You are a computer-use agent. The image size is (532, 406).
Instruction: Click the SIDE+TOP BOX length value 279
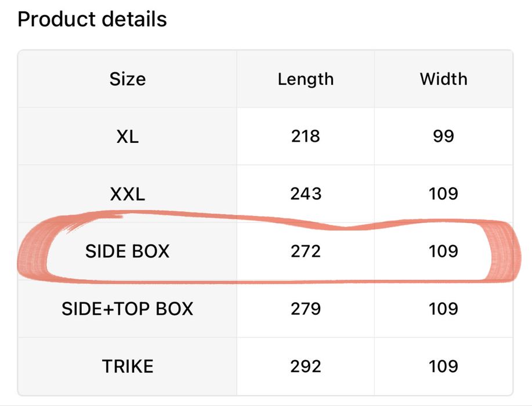pos(305,309)
